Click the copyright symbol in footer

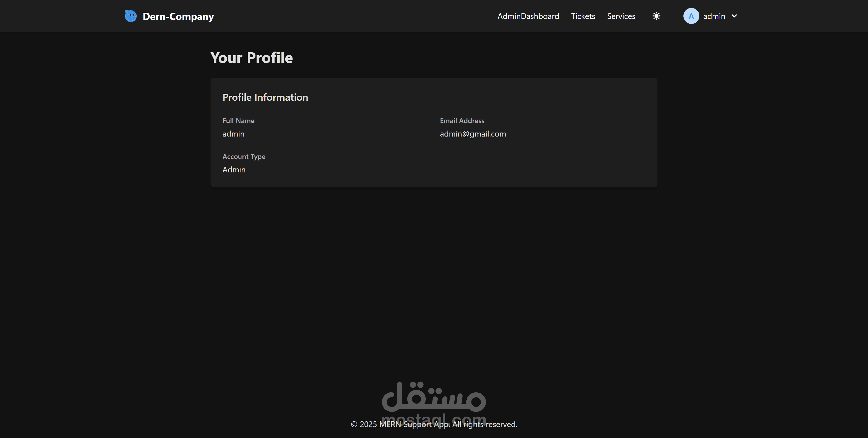(354, 425)
